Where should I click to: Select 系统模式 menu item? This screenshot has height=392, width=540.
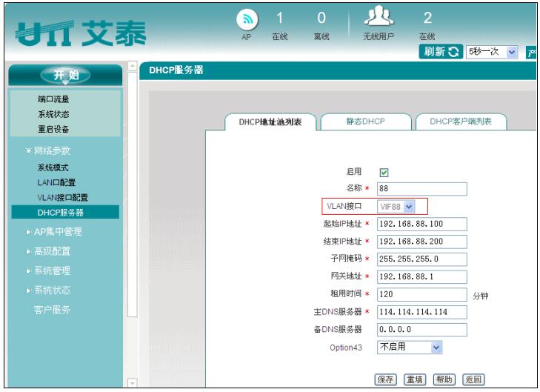(53, 167)
